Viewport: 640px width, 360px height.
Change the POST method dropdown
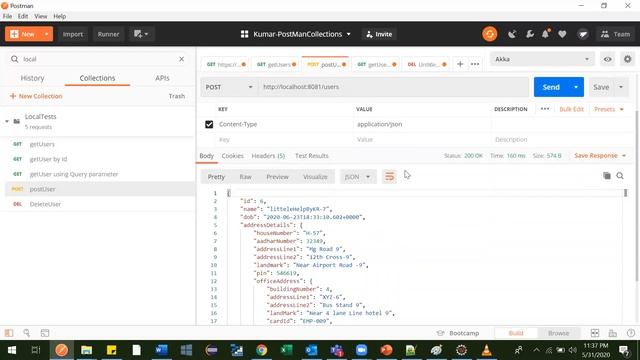pos(229,87)
